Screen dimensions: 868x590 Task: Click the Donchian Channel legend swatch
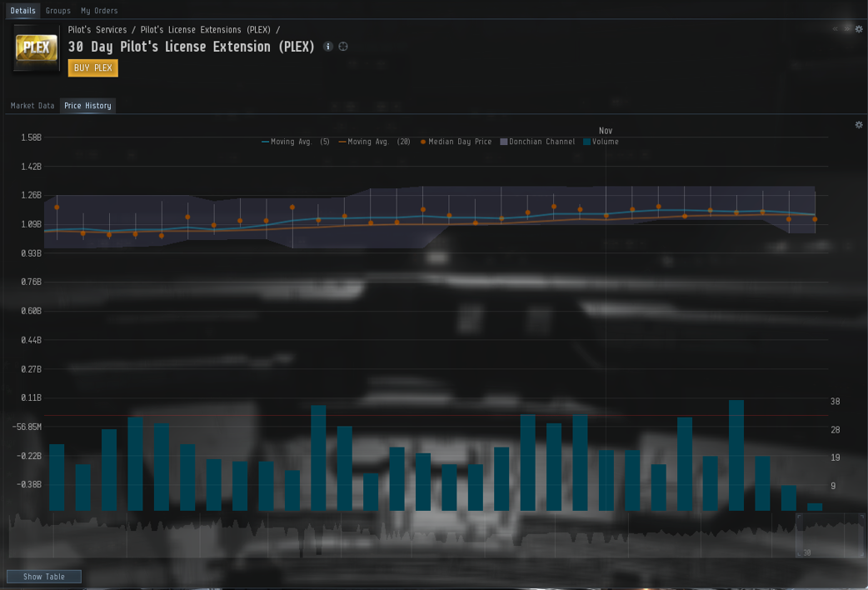pyautogui.click(x=504, y=142)
